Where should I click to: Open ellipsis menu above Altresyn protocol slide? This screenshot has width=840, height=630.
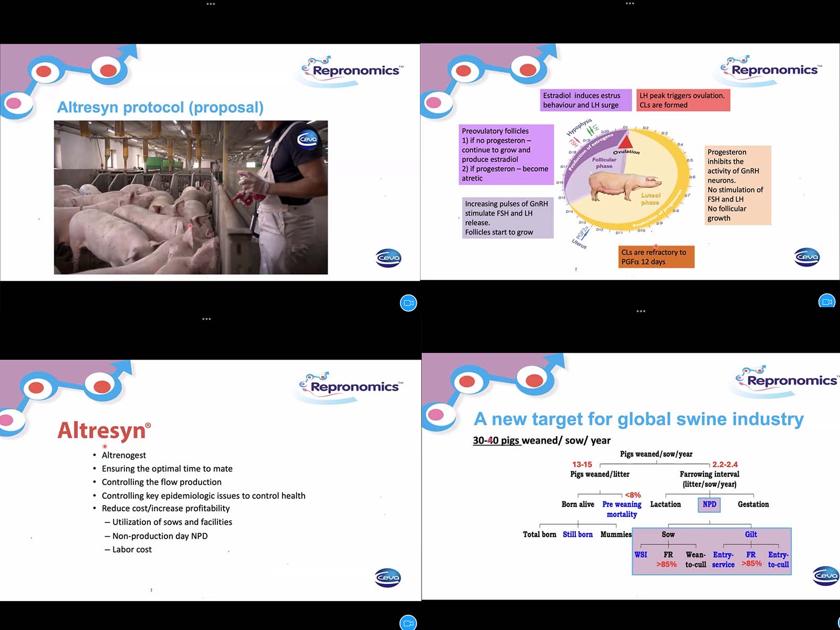(211, 4)
